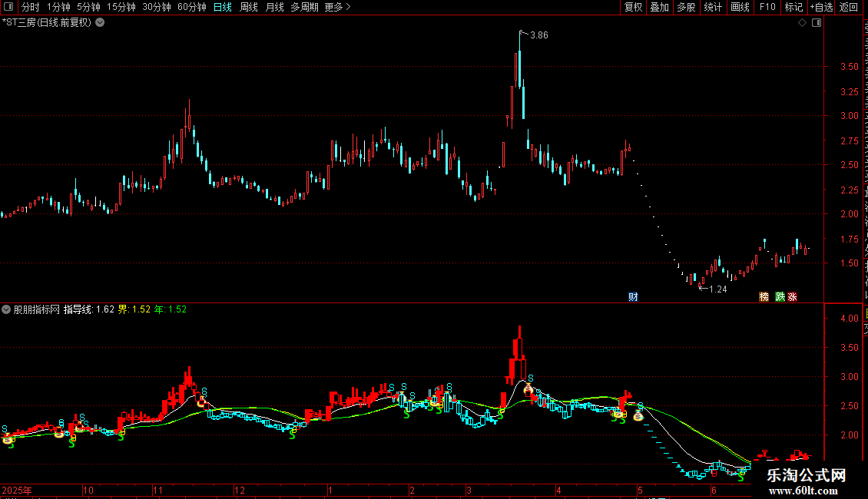Click the 3.86 high price label
The image size is (868, 499).
[x=539, y=35]
